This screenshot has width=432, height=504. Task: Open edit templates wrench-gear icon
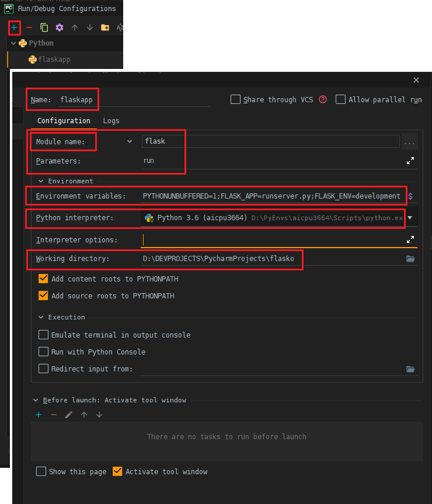coord(60,27)
